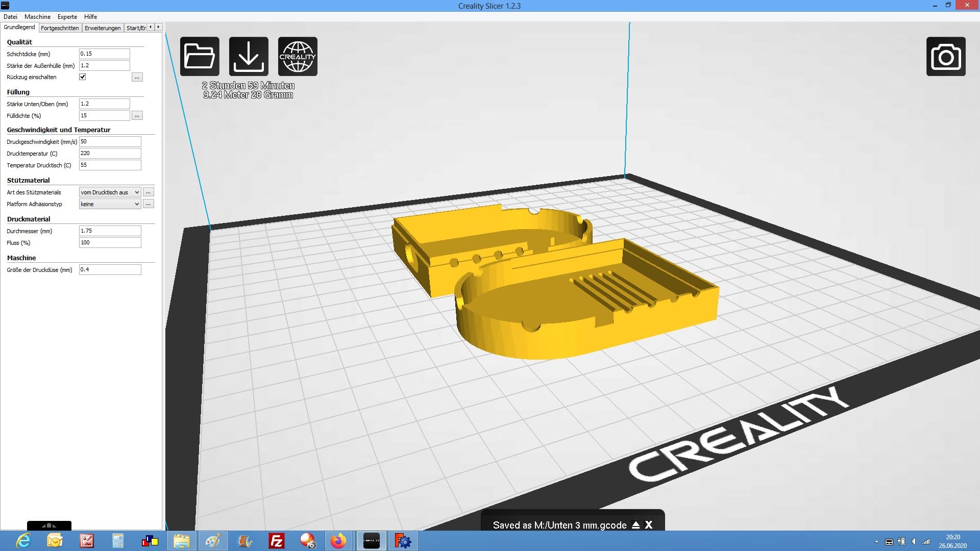Toggle the Rückzug einschalten checkbox
Viewport: 980px width, 551px height.
82,77
